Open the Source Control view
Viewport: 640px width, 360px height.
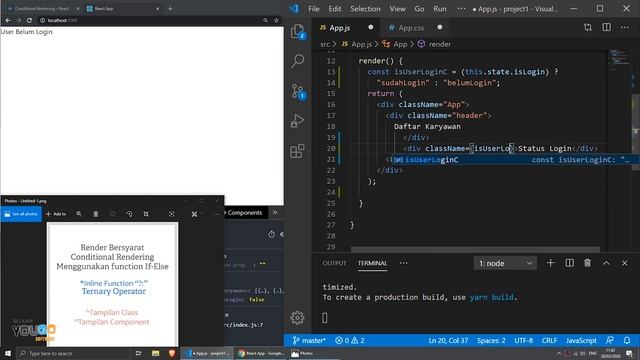point(298,91)
